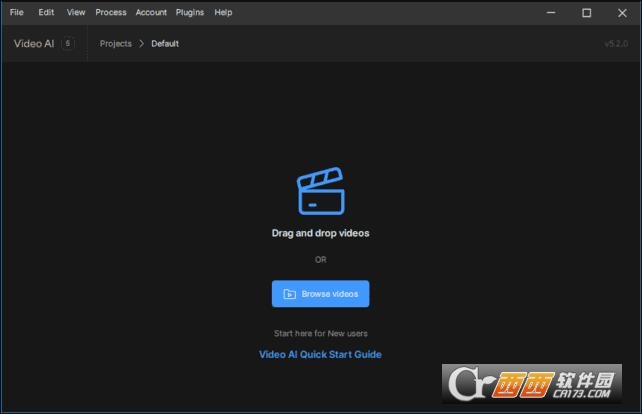Close the Video AI window

pyautogui.click(x=622, y=13)
